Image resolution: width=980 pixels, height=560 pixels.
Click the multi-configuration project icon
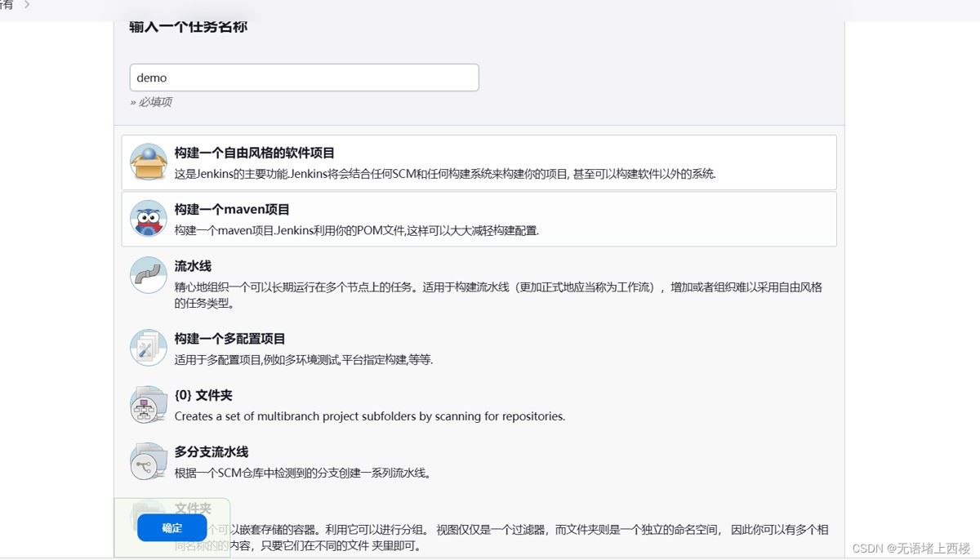coord(149,348)
